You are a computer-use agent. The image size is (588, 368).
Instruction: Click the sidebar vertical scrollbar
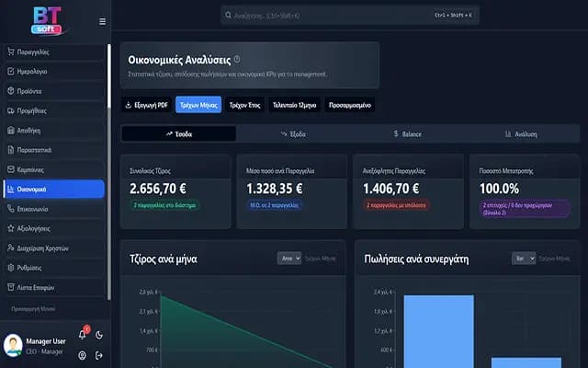click(109, 172)
